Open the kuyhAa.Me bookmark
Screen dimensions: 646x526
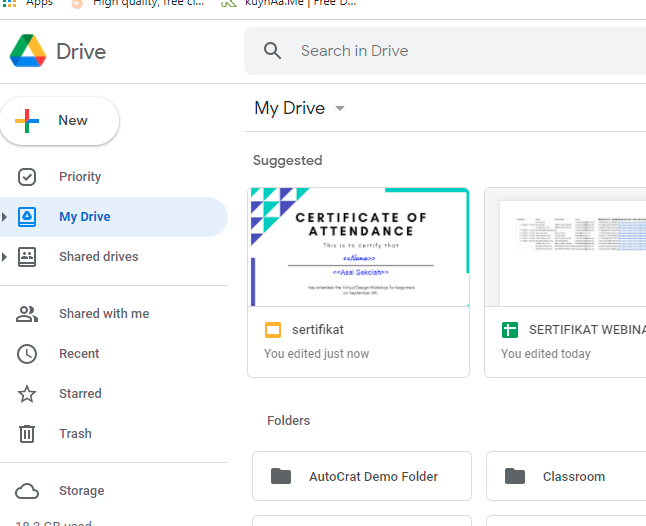click(x=289, y=3)
